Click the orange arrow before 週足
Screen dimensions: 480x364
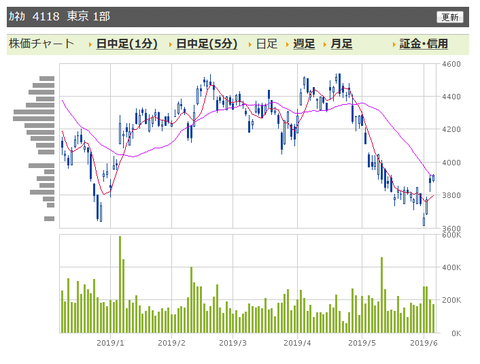tap(287, 44)
